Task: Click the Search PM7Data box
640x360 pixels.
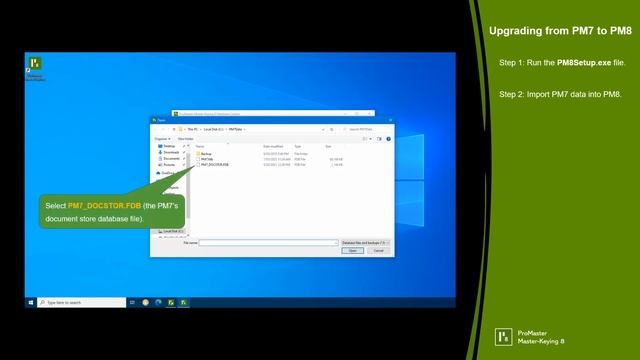Action: pyautogui.click(x=367, y=129)
